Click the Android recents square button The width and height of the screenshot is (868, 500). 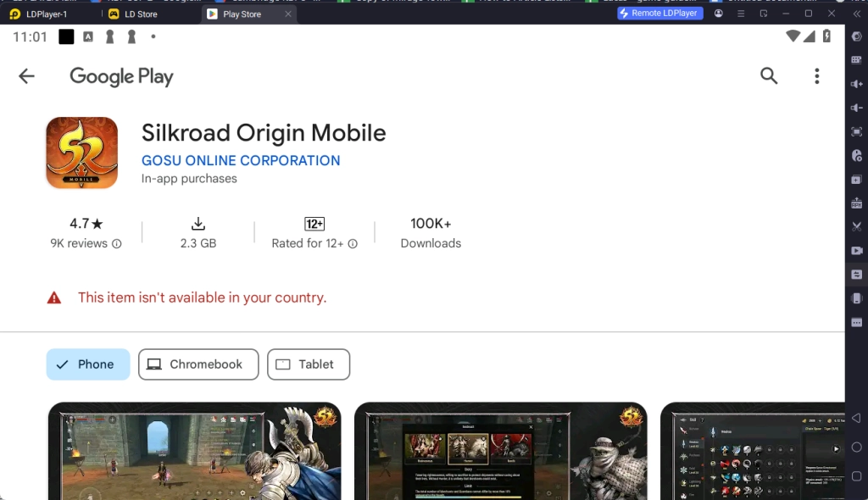click(x=856, y=476)
